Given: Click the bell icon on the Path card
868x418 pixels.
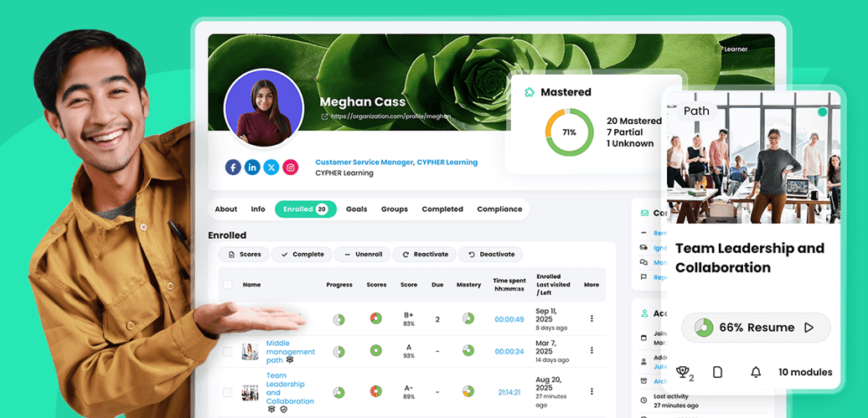Looking at the screenshot, I should coord(756,372).
